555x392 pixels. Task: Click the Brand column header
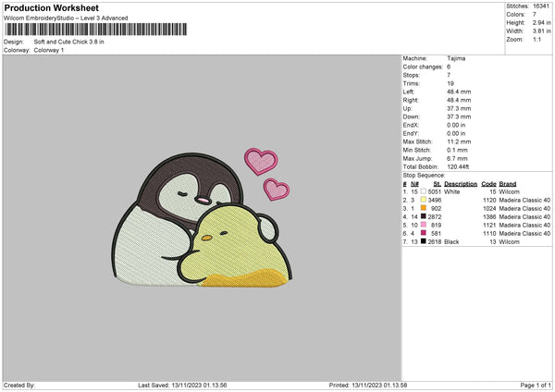(508, 184)
